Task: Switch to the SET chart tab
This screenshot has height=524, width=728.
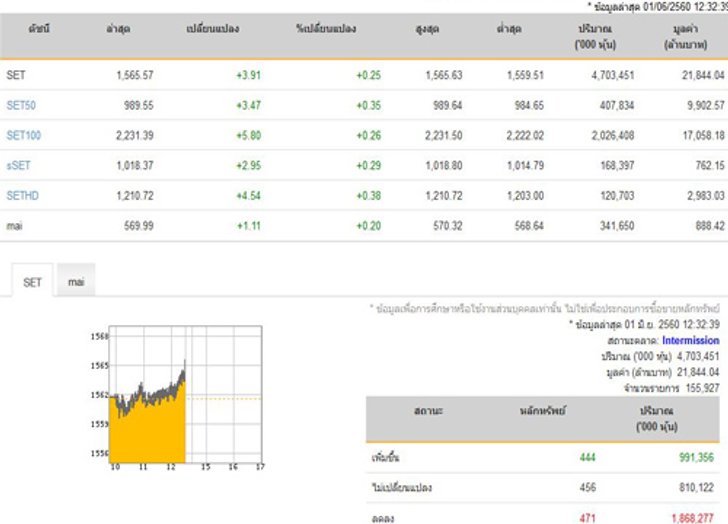Action: point(32,282)
